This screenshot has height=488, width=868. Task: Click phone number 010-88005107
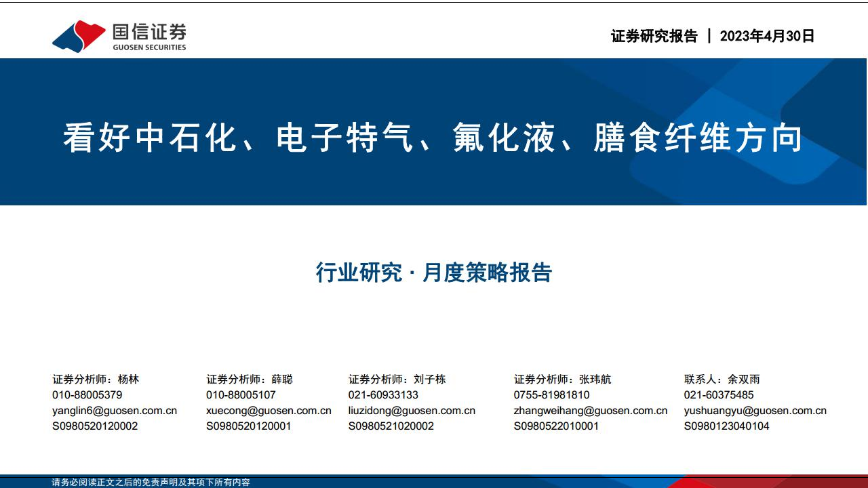(241, 395)
